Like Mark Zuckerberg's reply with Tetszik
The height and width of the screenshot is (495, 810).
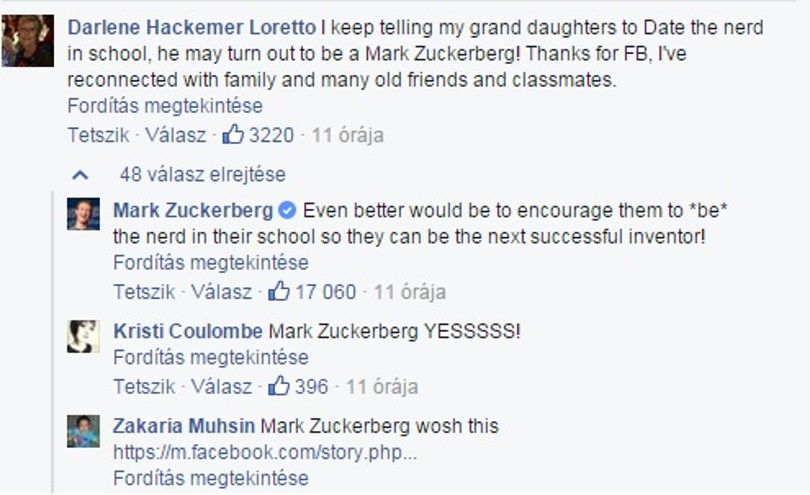(x=144, y=291)
